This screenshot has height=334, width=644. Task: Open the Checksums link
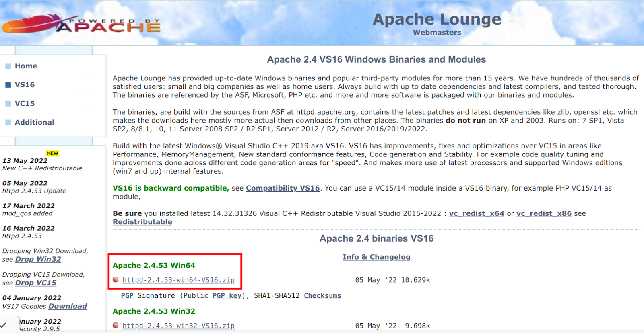coord(322,295)
